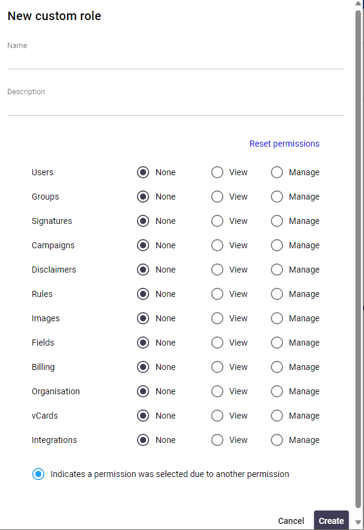
Task: Focus the Description input field
Action: pyautogui.click(x=175, y=106)
